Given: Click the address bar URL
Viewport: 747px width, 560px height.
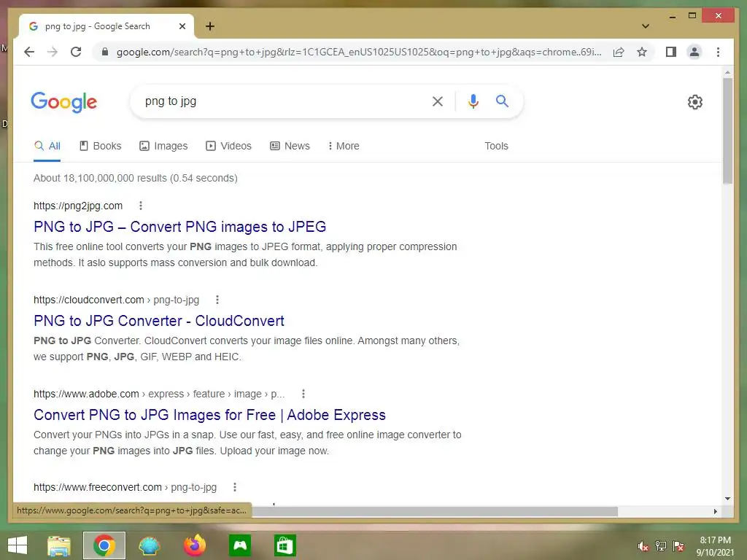Looking at the screenshot, I should click(x=359, y=52).
